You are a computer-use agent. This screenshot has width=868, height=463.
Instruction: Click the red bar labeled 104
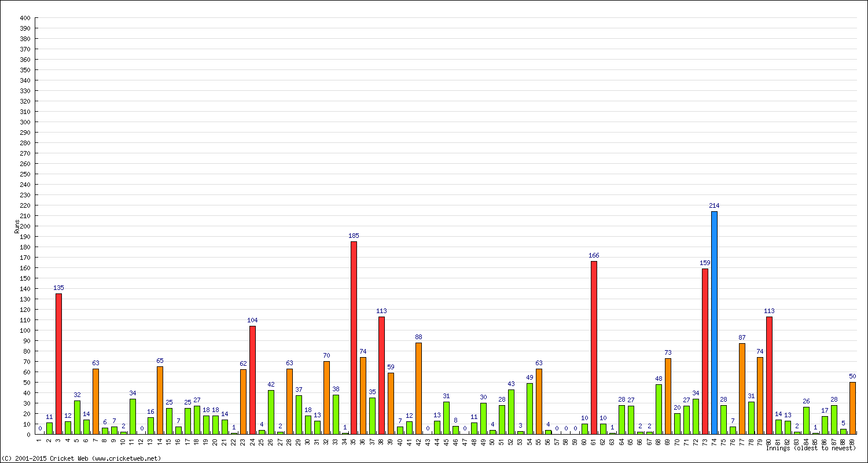[252, 380]
